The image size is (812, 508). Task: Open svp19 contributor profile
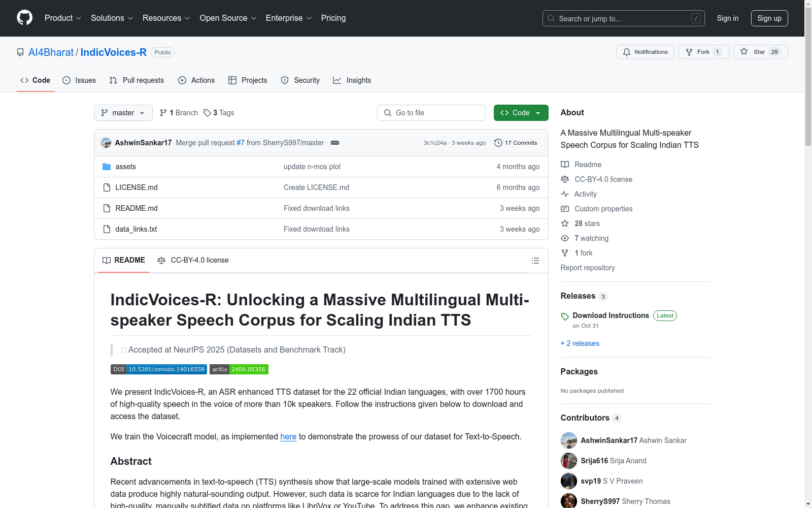click(591, 481)
